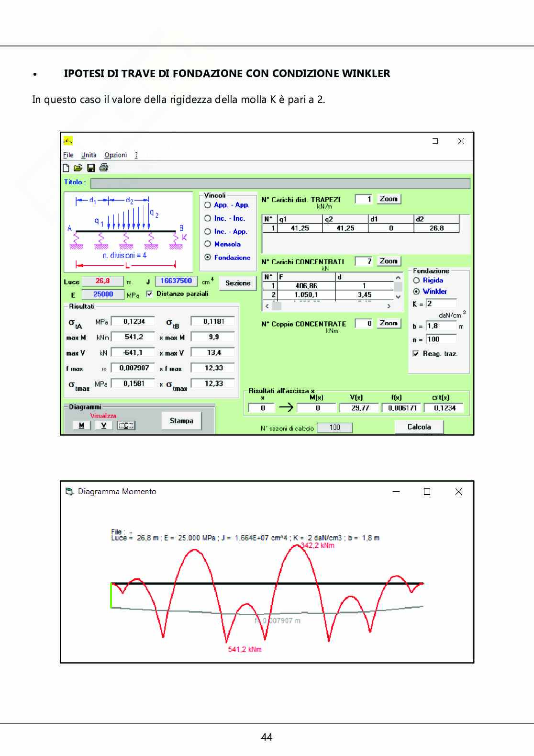The width and height of the screenshot is (534, 756).
Task: Click the Sezione button
Action: 238,283
